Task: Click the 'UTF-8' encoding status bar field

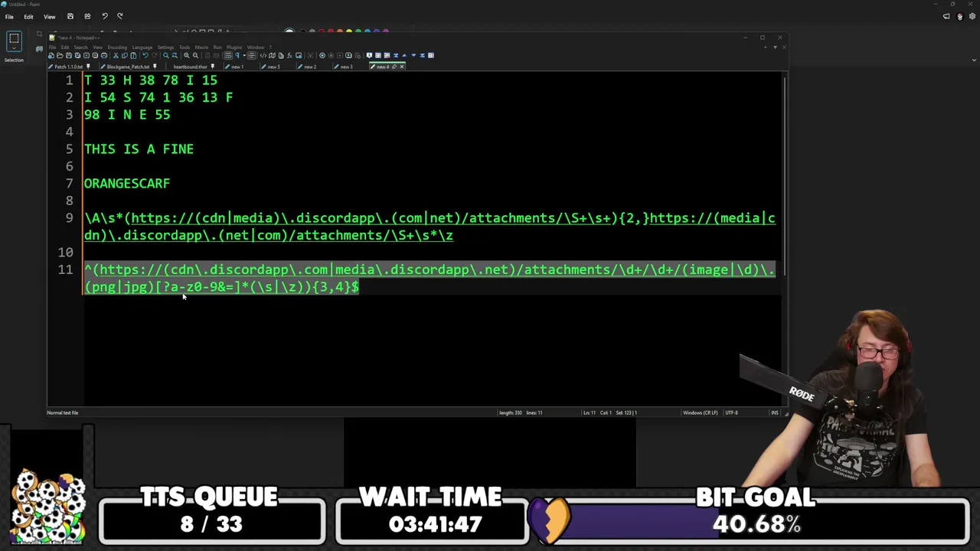Action: (x=732, y=412)
